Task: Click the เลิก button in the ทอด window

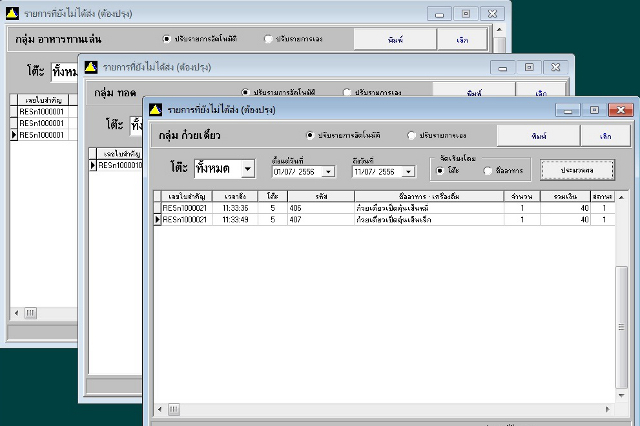Action: [x=541, y=91]
